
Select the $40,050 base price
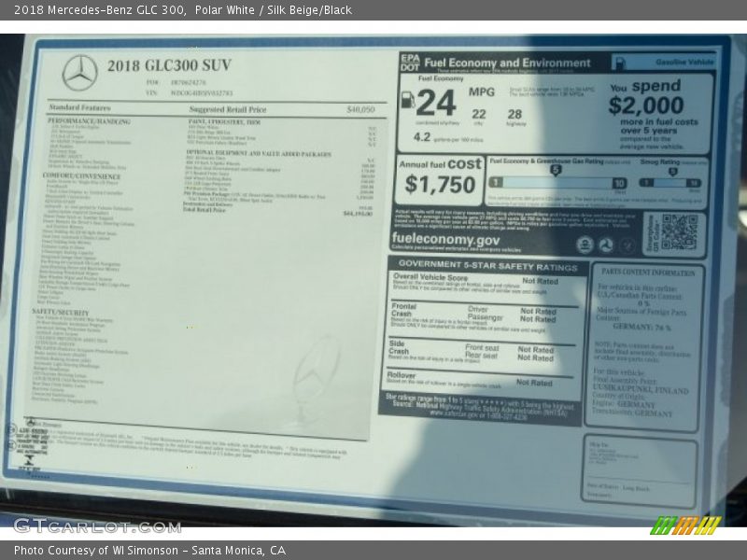point(360,109)
